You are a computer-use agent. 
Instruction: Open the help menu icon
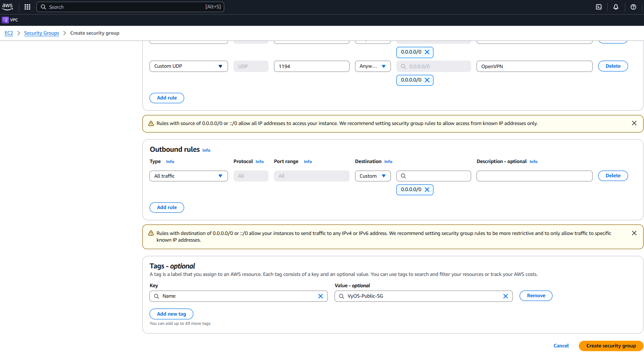[633, 7]
